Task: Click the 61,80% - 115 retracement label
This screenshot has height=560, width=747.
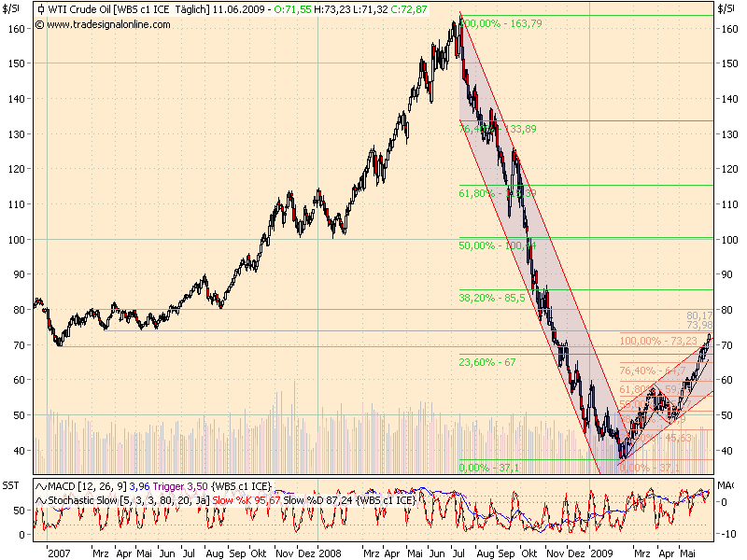Action: (495, 195)
